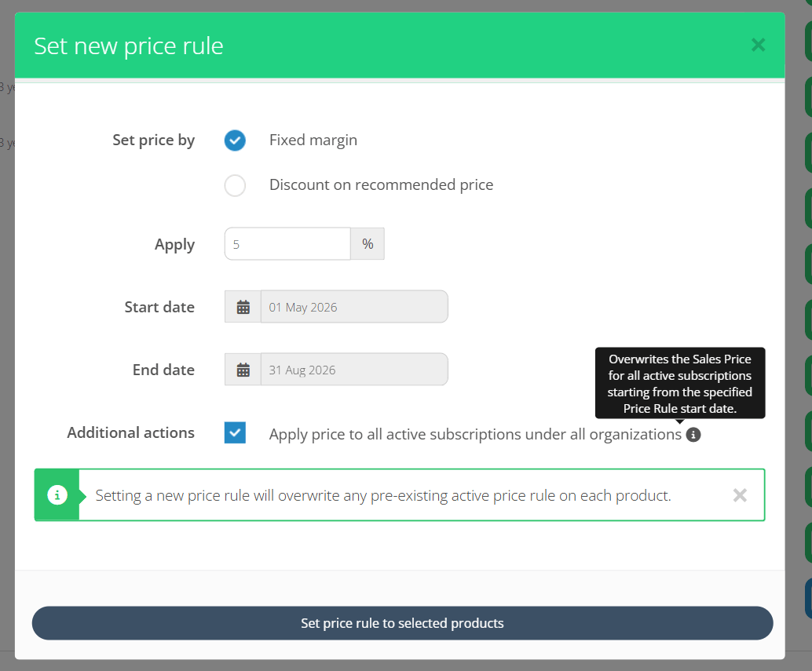Click the info icon beside subscriptions checkbox
Screen dimensions: 812x671
(x=693, y=434)
